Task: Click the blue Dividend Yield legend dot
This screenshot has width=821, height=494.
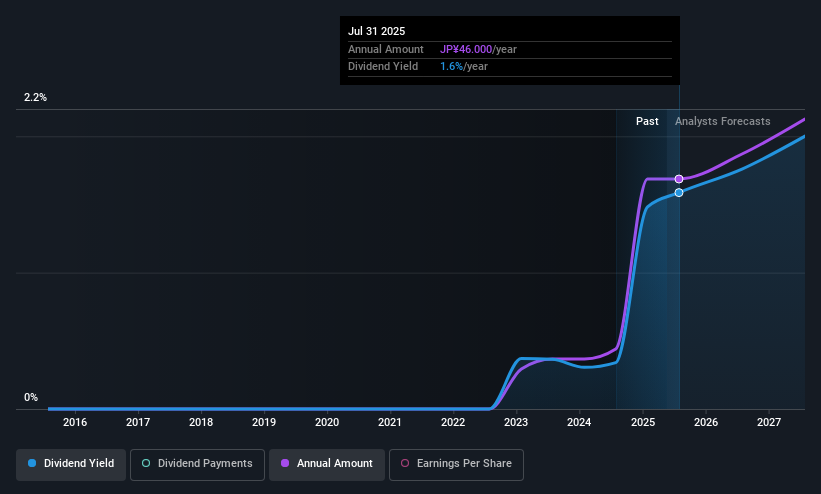Action: click(x=32, y=463)
